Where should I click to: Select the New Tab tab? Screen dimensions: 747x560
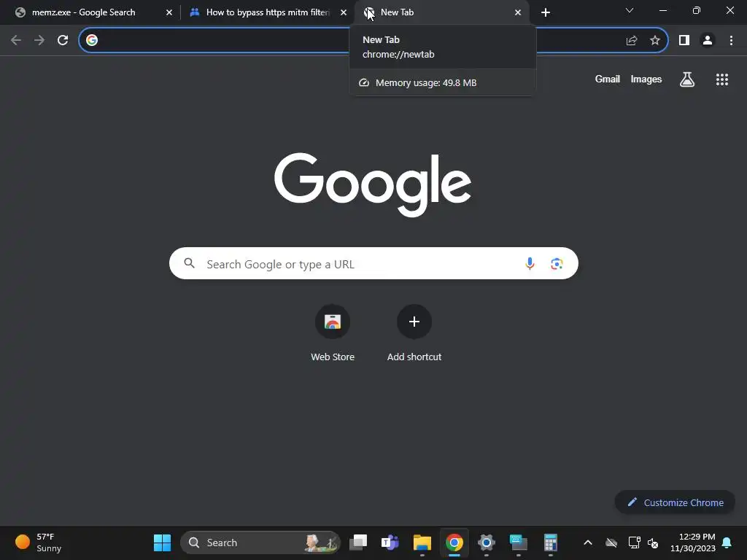[441, 12]
